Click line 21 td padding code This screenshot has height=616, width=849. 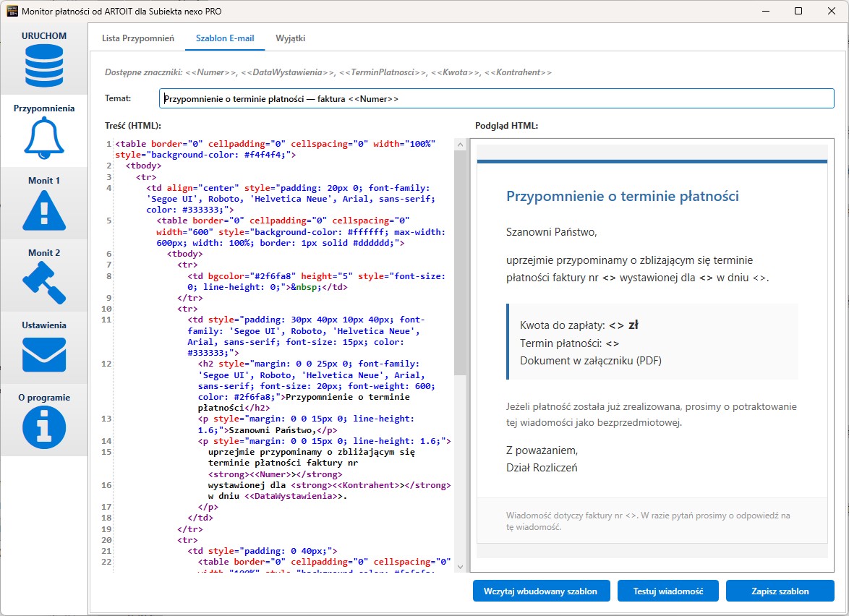tap(263, 551)
